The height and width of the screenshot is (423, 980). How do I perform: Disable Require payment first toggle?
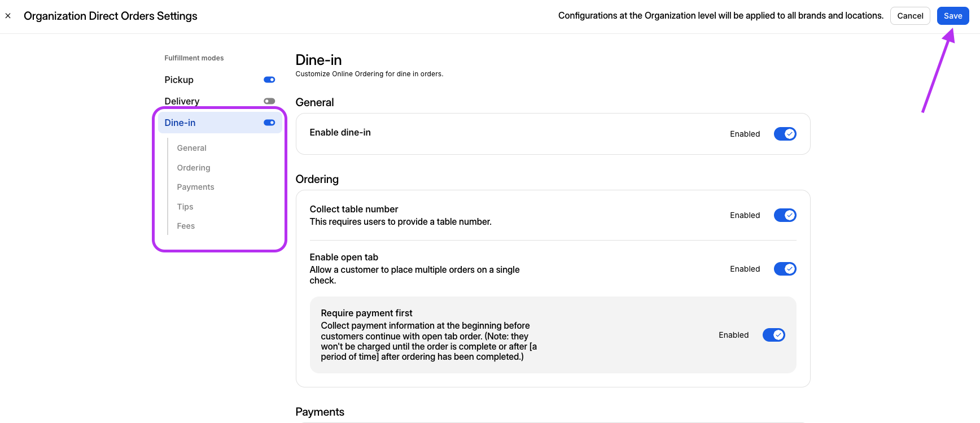point(773,335)
